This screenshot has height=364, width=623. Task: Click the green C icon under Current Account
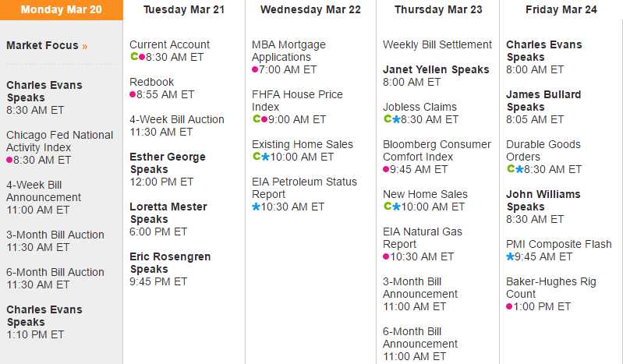click(133, 57)
